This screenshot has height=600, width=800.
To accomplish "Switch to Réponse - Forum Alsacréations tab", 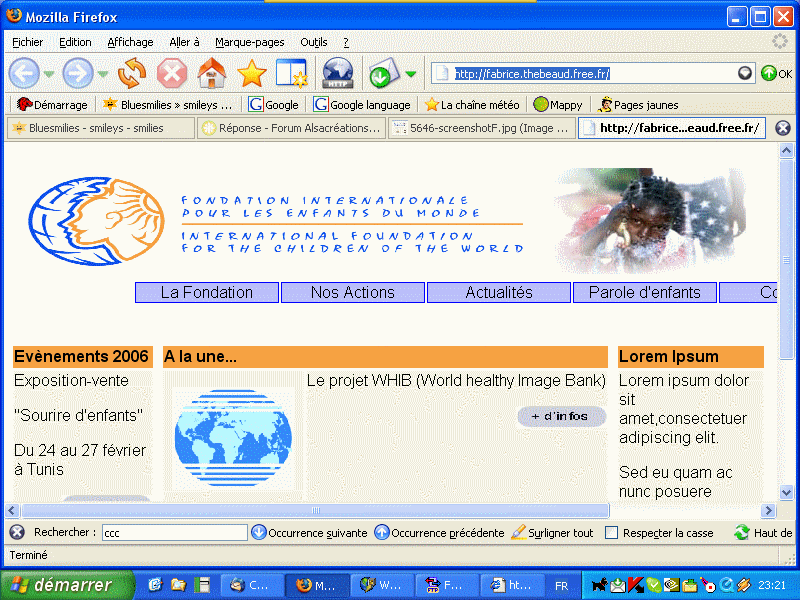I will click(292, 128).
